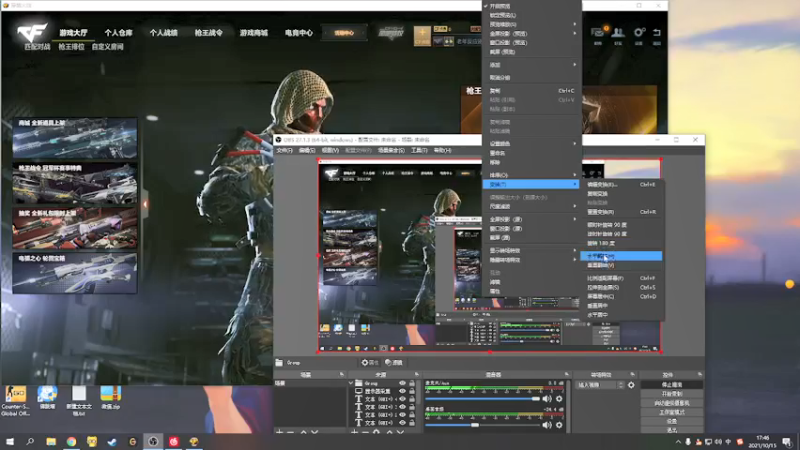The height and width of the screenshot is (450, 800).
Task: Open 微信.zip desktop file
Action: point(110,398)
